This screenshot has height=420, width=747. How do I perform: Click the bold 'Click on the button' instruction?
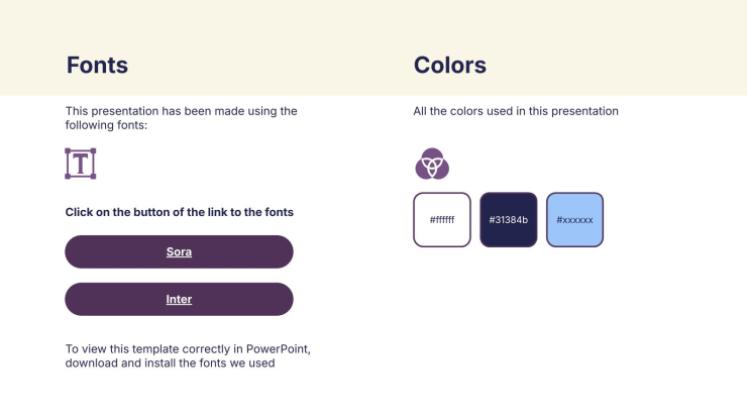coord(179,212)
